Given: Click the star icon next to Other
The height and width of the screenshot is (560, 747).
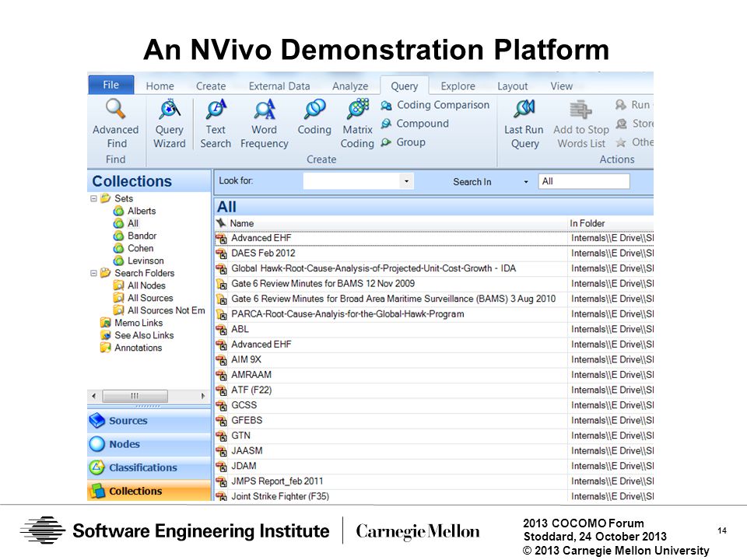Looking at the screenshot, I should coord(621,142).
